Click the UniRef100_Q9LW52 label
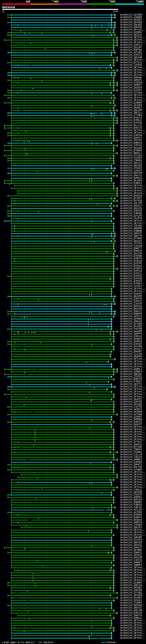The image size is (146, 644). (x=131, y=25)
